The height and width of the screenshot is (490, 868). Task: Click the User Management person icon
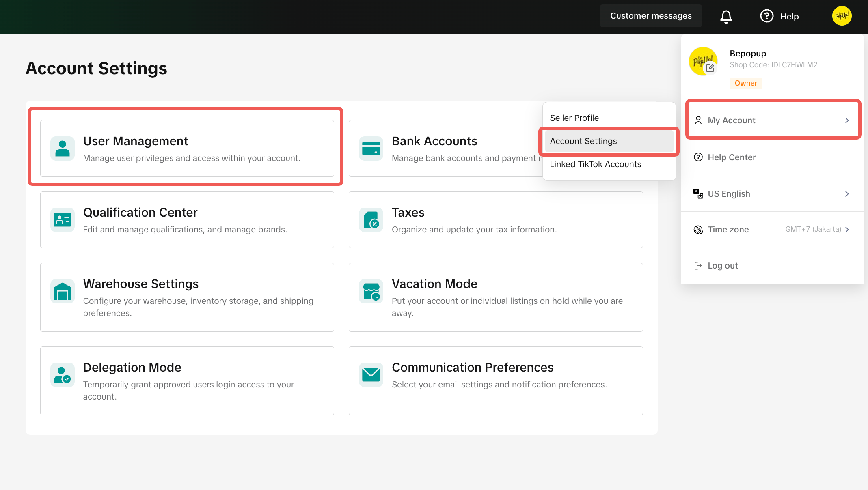click(63, 148)
